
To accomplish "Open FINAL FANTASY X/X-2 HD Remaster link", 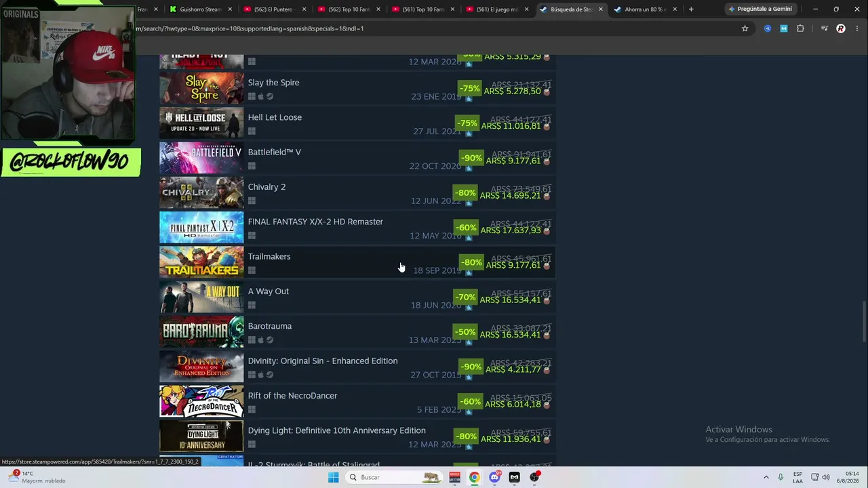I will [x=315, y=222].
